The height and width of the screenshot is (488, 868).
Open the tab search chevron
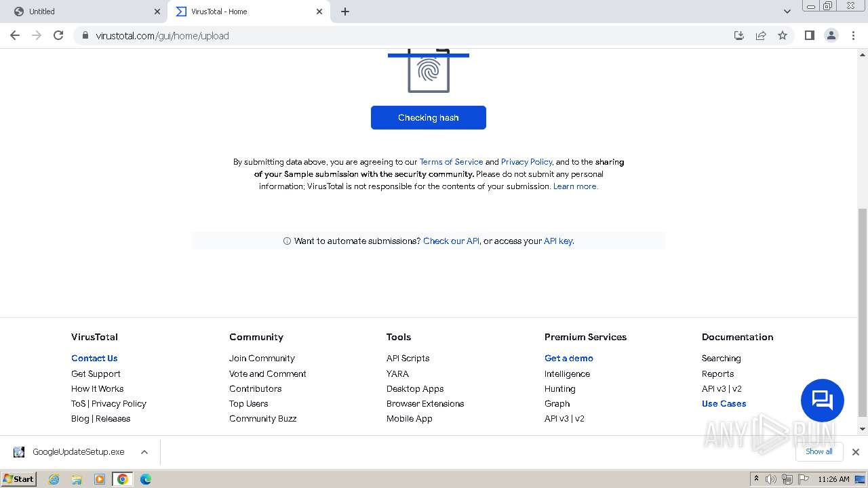click(x=787, y=12)
